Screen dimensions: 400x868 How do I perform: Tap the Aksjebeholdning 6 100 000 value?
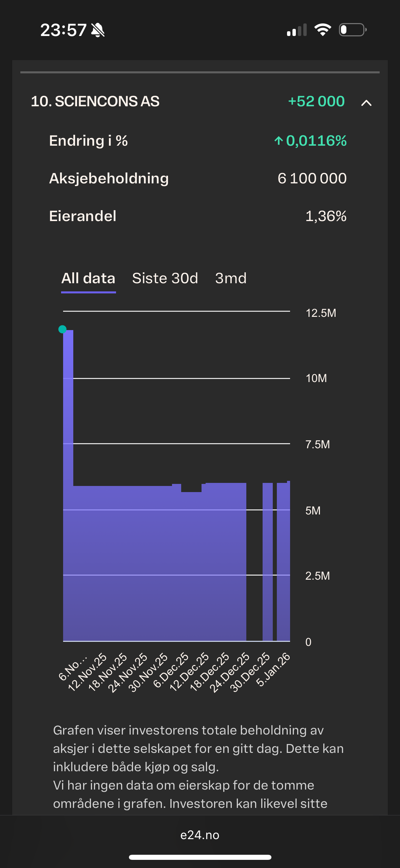pos(312,179)
